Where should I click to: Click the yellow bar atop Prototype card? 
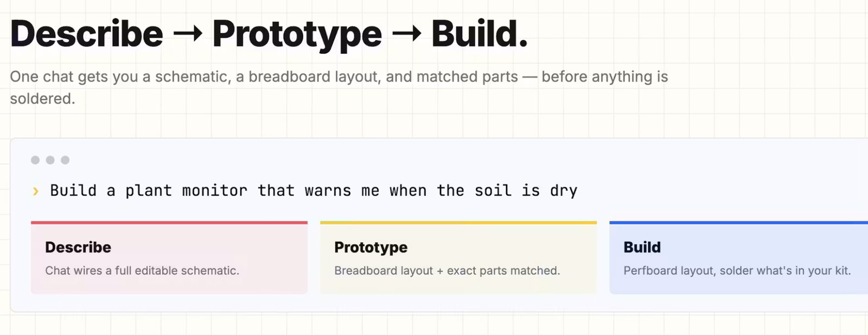458,223
